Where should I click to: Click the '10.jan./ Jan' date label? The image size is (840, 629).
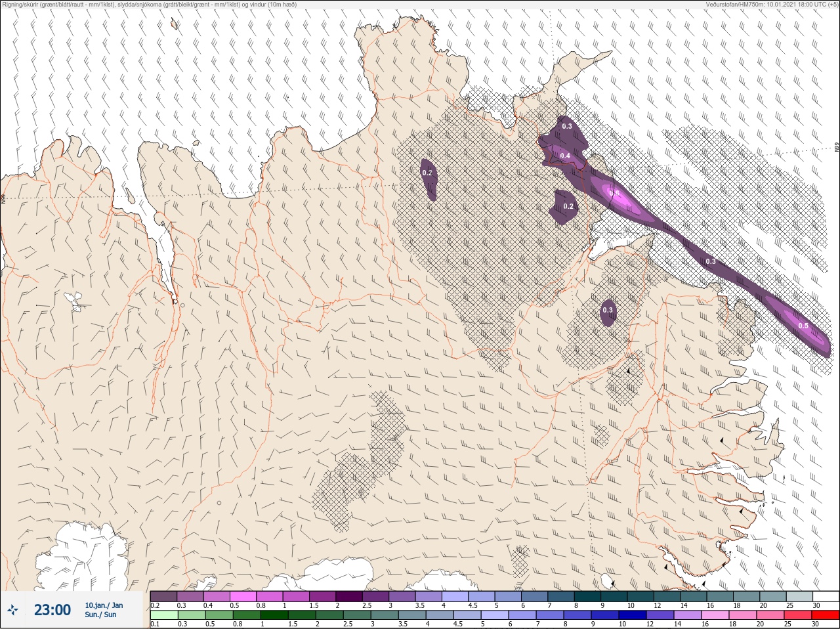[104, 605]
